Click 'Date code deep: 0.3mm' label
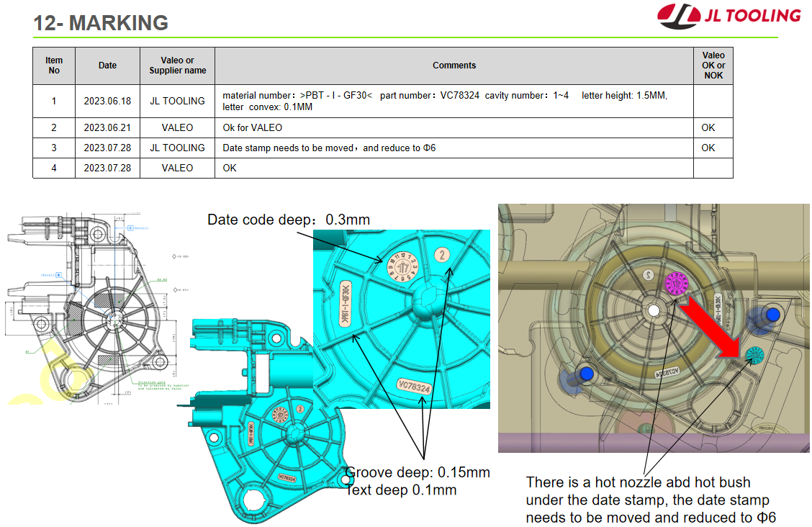Screen dimensions: 812x527 pyautogui.click(x=289, y=220)
